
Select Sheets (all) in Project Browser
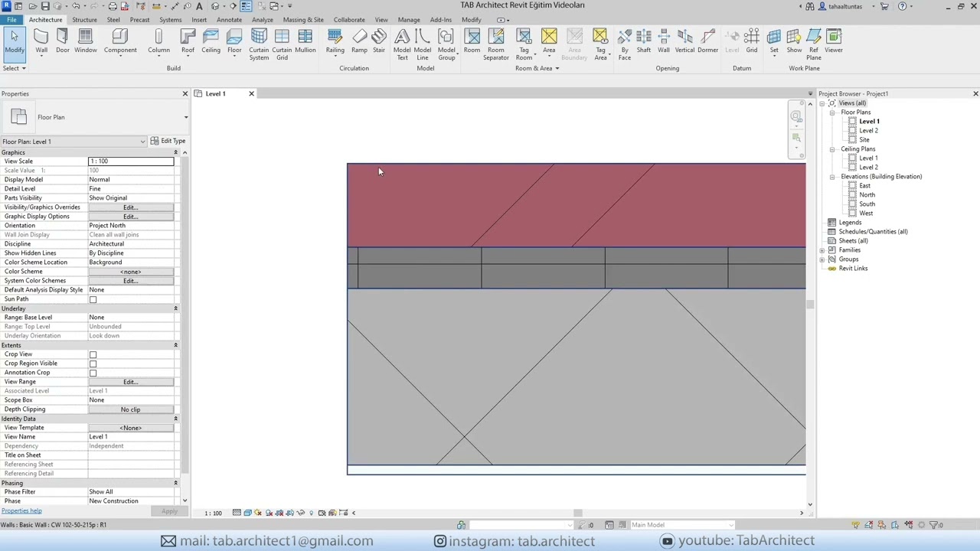853,241
